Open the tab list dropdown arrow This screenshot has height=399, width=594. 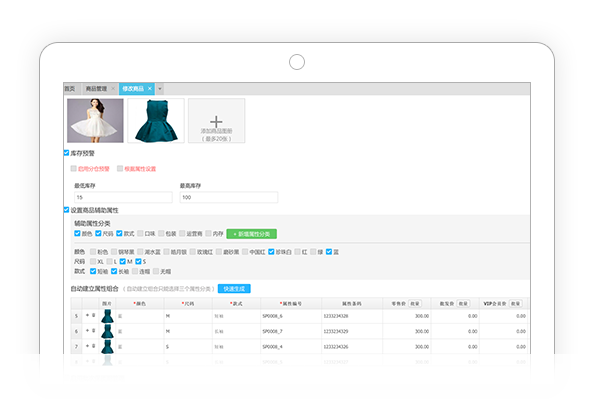(160, 89)
